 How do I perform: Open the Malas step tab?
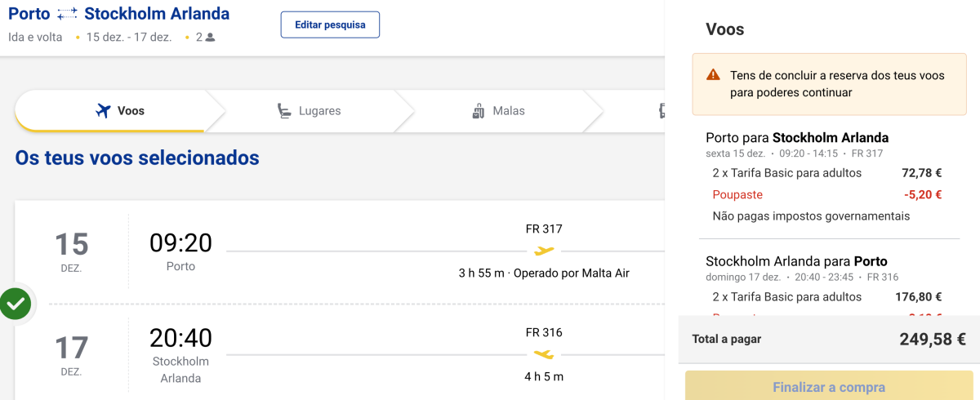pos(498,111)
